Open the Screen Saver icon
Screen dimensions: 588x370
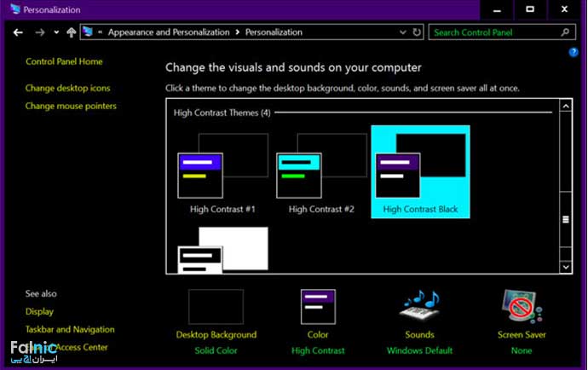(521, 306)
